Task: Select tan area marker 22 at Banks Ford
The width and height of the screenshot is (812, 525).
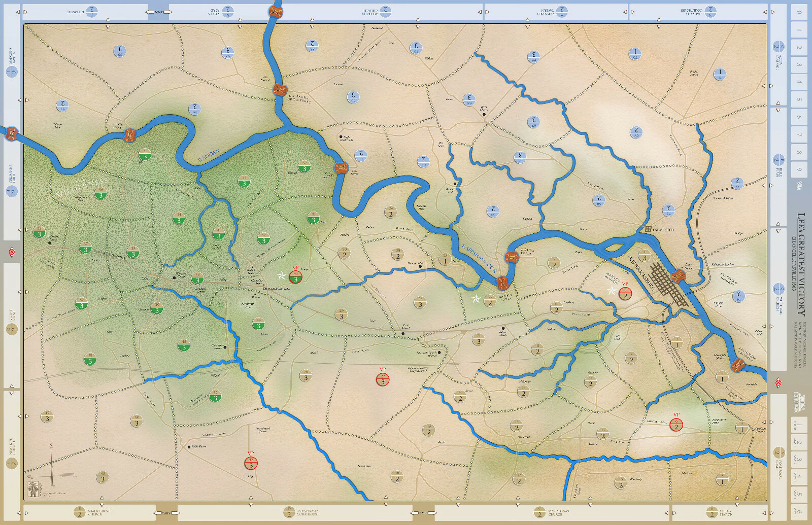Action: point(490,301)
